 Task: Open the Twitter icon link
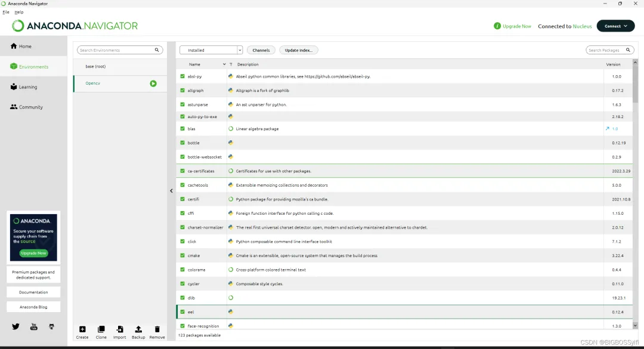pos(16,327)
